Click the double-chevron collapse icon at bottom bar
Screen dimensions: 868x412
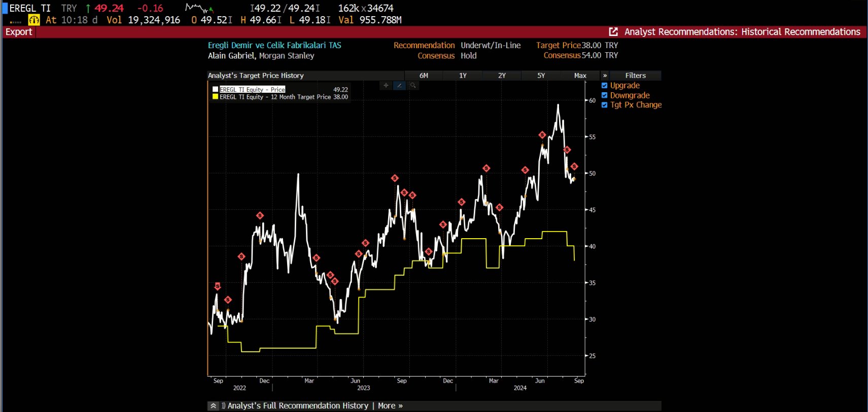(214, 406)
